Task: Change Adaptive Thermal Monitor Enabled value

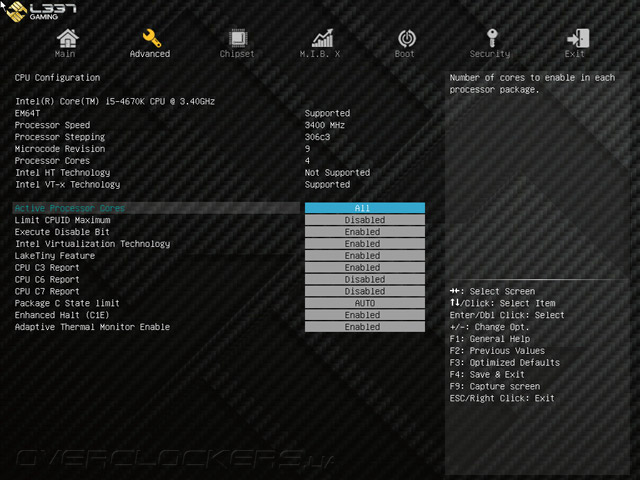Action: pyautogui.click(x=365, y=327)
